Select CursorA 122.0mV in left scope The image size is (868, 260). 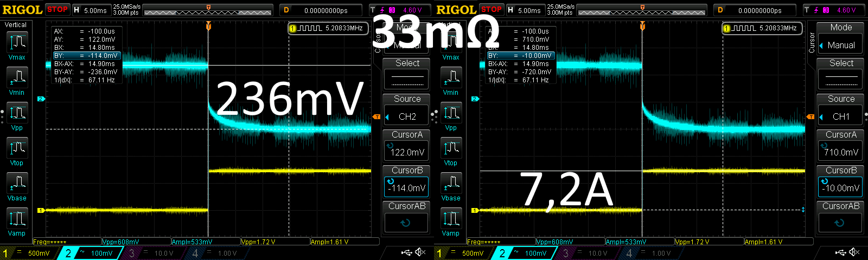click(407, 152)
